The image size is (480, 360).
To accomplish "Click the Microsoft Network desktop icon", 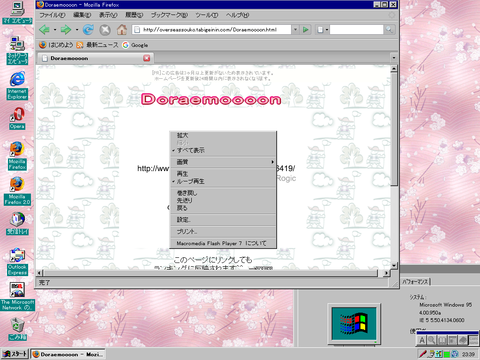I will [x=17, y=297].
